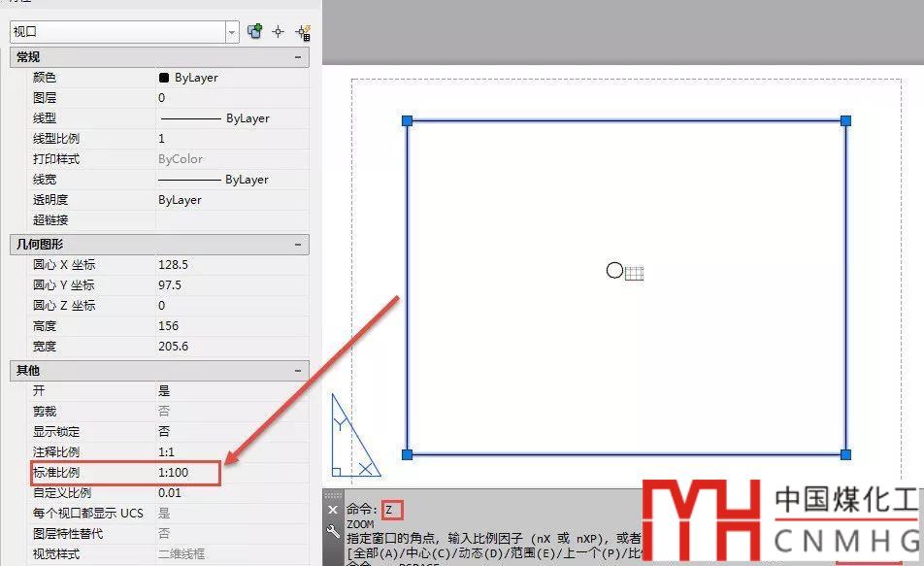Click the 高度 value 156 field
This screenshot has width=924, height=566.
[x=231, y=326]
